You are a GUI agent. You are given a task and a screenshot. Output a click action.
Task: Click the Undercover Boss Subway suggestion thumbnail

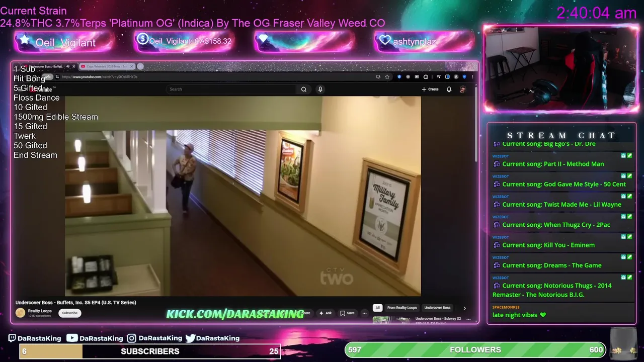[392, 319]
